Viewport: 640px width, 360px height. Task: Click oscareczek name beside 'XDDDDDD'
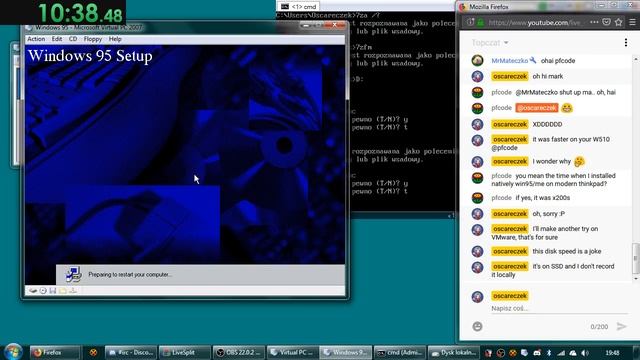[510, 124]
